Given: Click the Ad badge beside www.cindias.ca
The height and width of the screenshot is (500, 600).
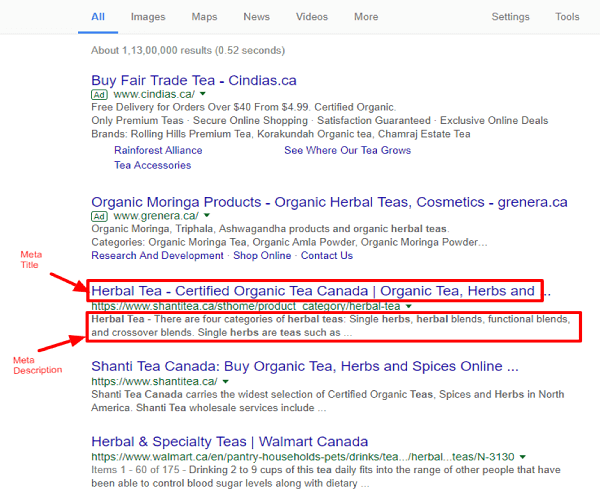Looking at the screenshot, I should pos(99,94).
